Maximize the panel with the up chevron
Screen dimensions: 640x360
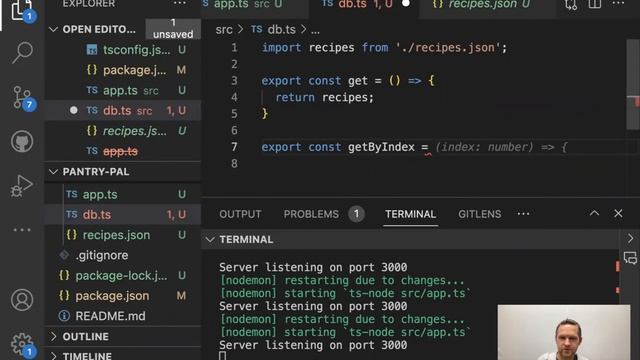click(594, 213)
